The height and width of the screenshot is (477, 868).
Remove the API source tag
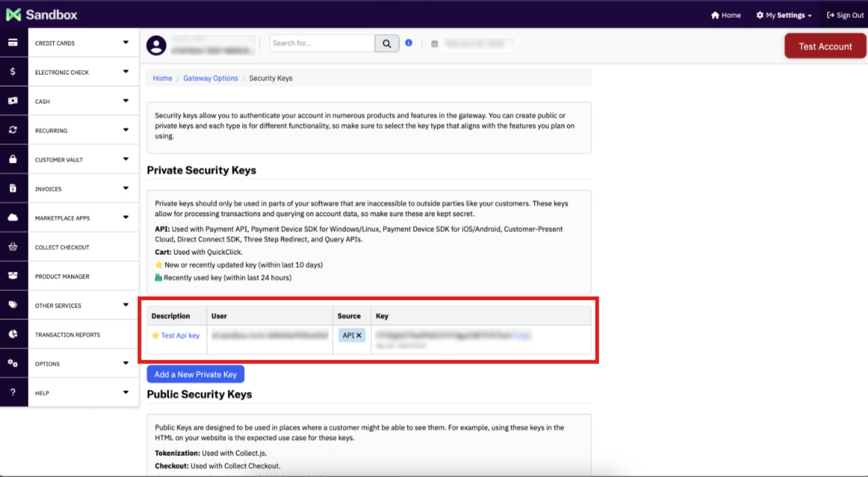(x=359, y=335)
